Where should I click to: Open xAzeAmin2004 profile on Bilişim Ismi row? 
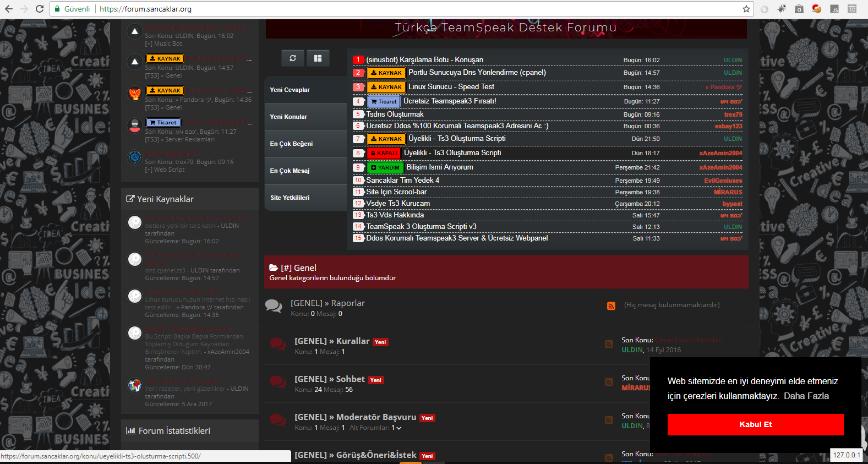[720, 167]
